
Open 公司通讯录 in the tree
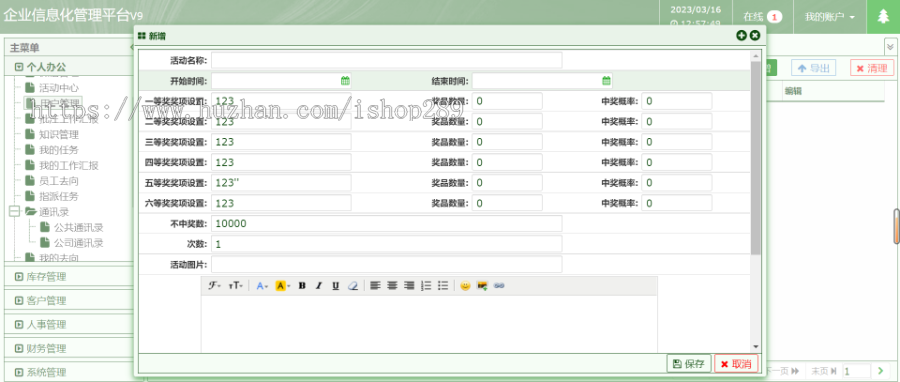coord(79,243)
